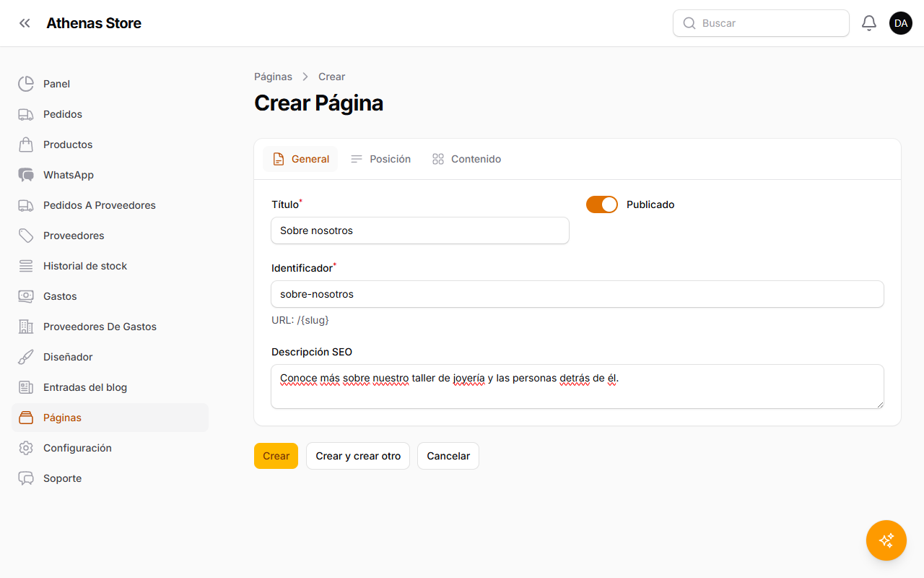Open the floating sparkles assistant button
This screenshot has height=578, width=924.
pyautogui.click(x=886, y=540)
